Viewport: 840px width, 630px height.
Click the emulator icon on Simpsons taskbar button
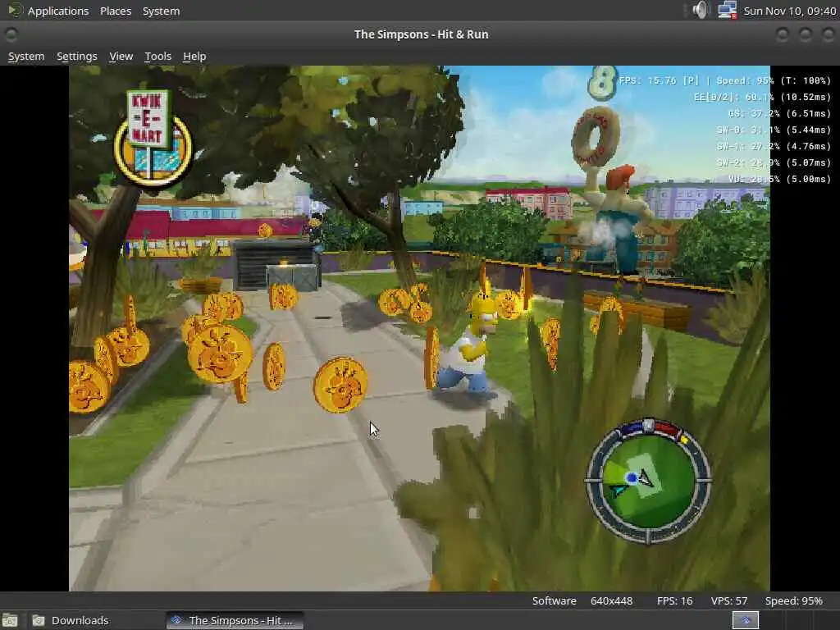(x=176, y=620)
